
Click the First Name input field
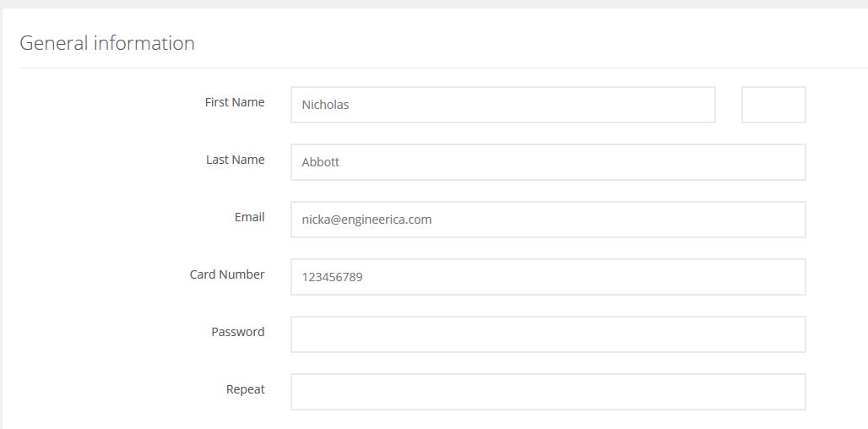[x=502, y=105]
